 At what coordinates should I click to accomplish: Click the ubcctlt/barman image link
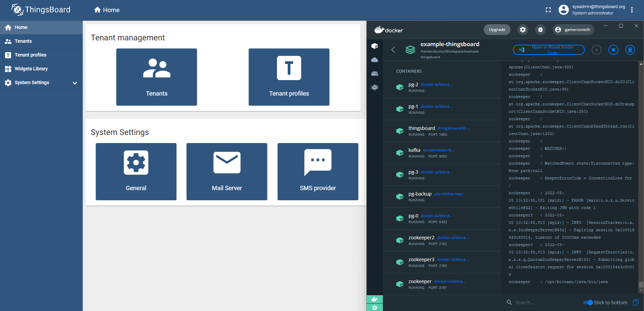pos(449,194)
